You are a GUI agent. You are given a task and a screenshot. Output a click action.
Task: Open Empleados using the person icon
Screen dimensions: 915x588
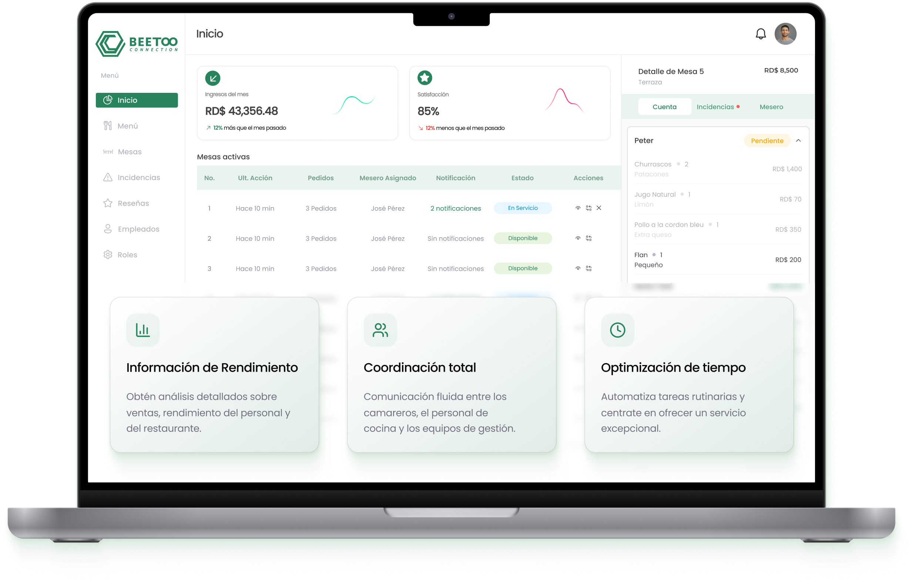pyautogui.click(x=108, y=229)
